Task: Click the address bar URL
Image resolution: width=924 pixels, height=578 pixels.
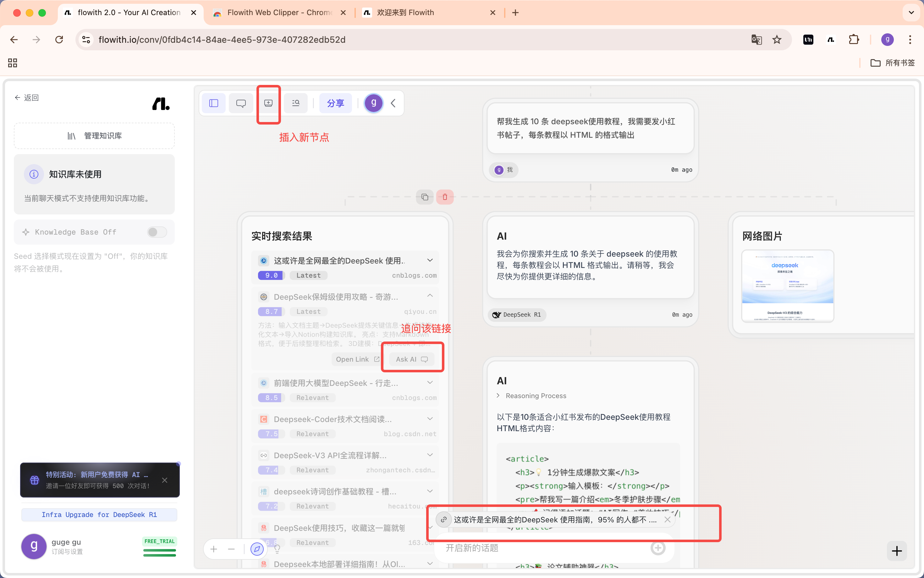Action: click(222, 40)
